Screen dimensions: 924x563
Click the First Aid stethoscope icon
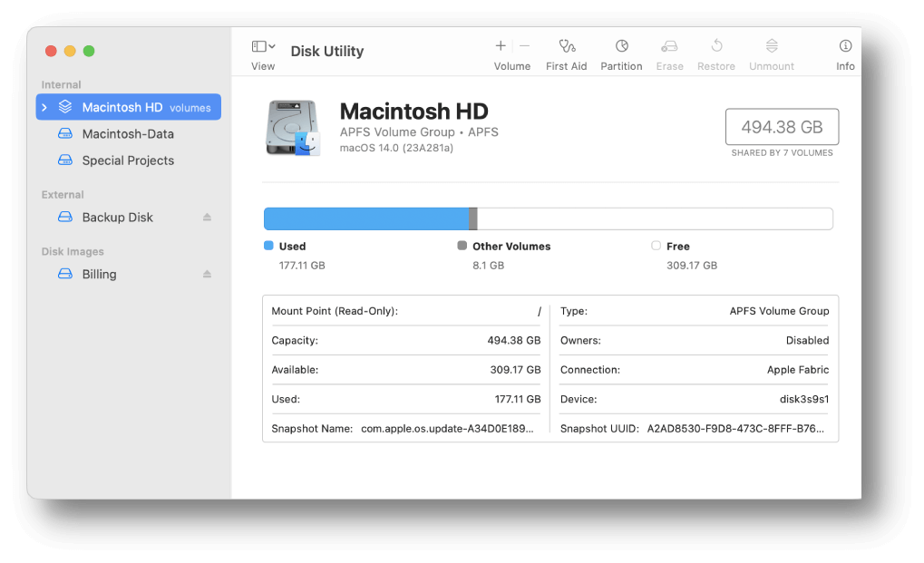tap(567, 46)
